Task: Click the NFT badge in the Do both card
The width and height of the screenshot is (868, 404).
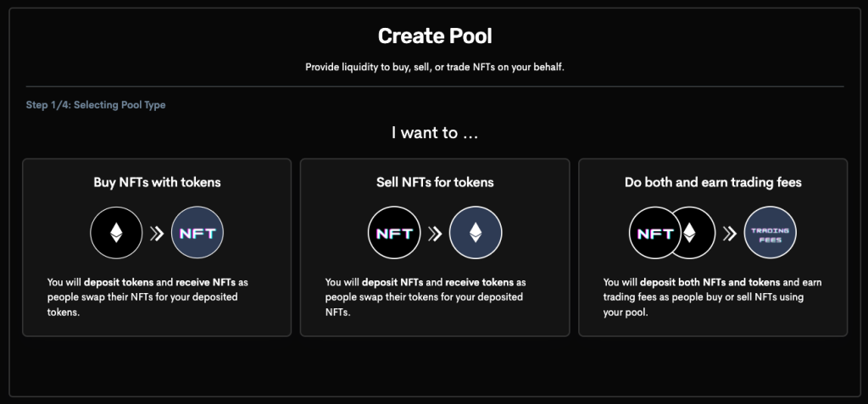Action: point(654,233)
